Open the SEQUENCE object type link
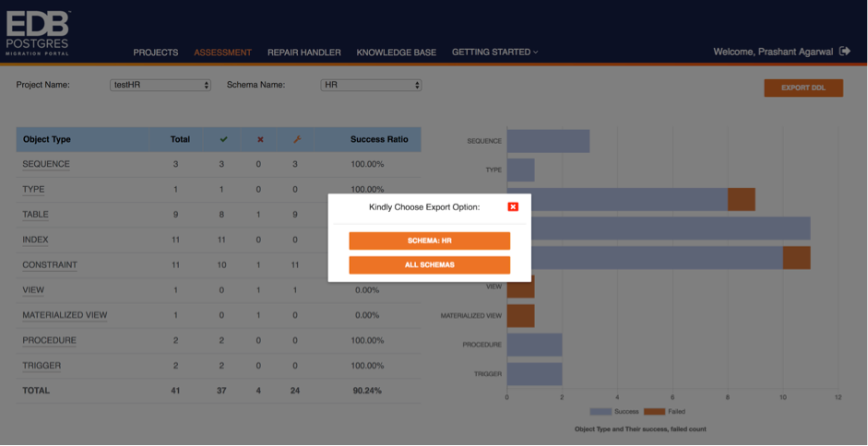The height and width of the screenshot is (446, 868). coord(46,164)
